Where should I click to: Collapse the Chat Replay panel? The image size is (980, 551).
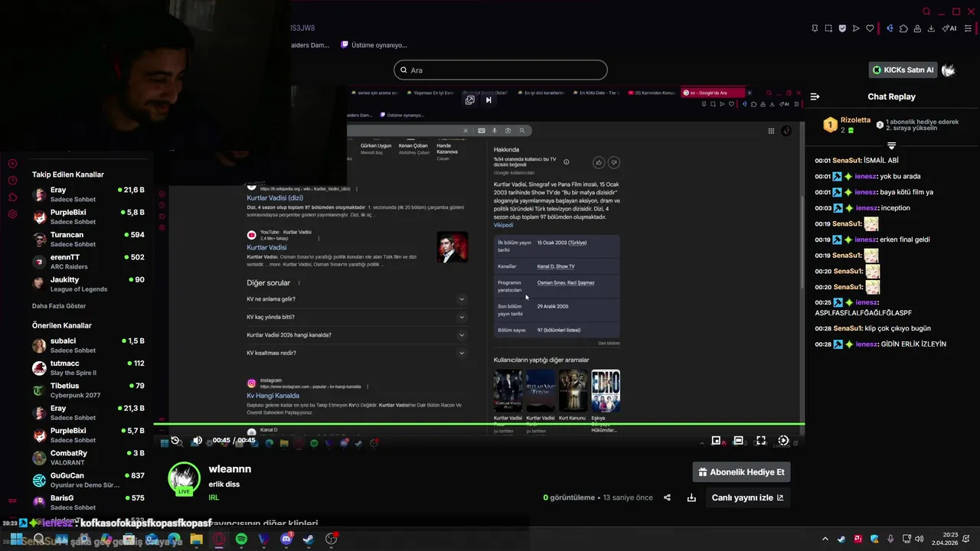click(815, 96)
